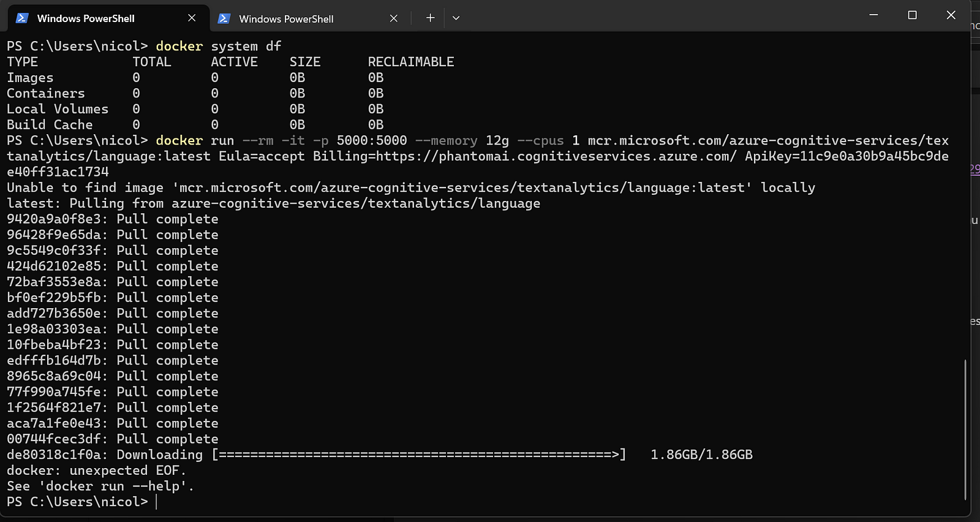This screenshot has height=522, width=980.
Task: Click the PowerShell icon on the first tab
Action: coord(22,18)
